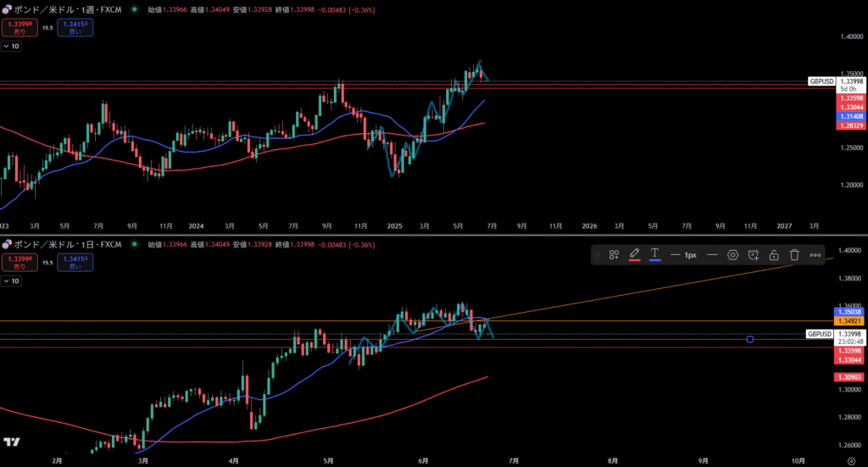Open drawing templates in floating toolbar

click(x=614, y=255)
